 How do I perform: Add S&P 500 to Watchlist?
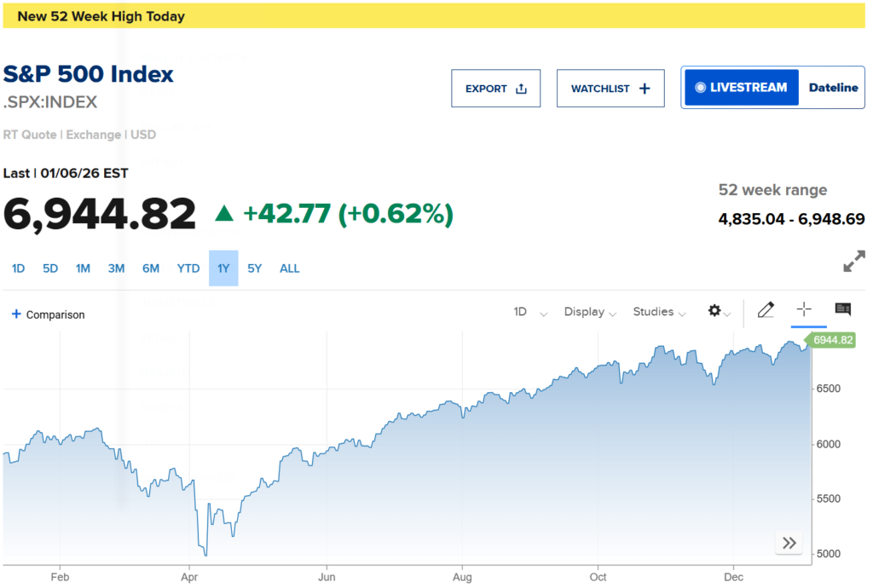610,89
